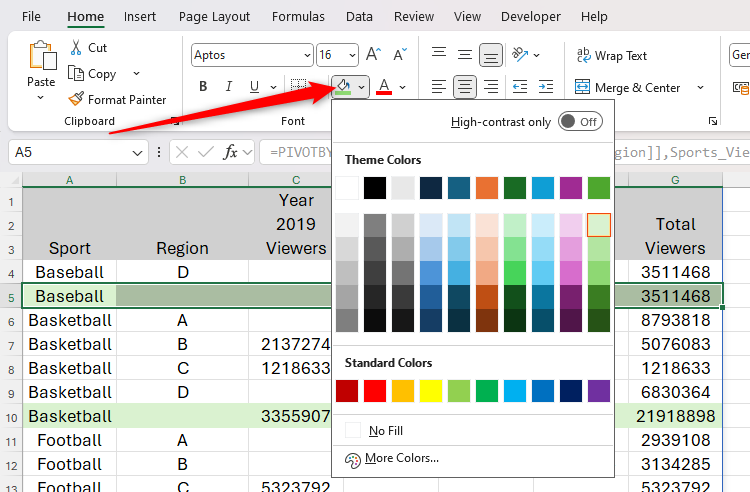
Task: Toggle the High-contrast only switch
Action: pyautogui.click(x=579, y=122)
